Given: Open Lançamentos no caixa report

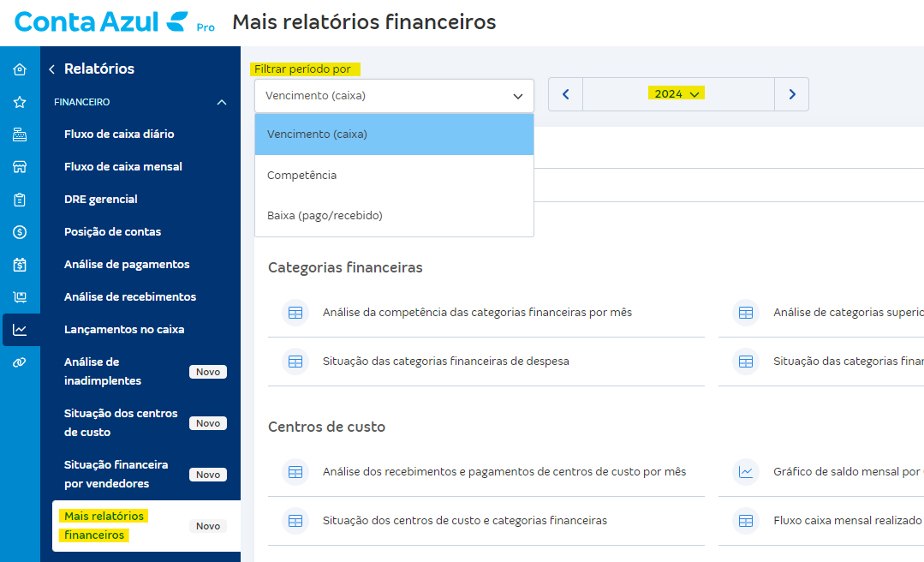Looking at the screenshot, I should click(124, 329).
